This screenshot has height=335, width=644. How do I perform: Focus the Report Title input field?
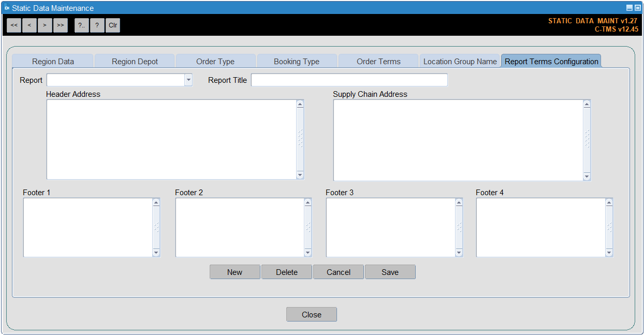pos(349,80)
